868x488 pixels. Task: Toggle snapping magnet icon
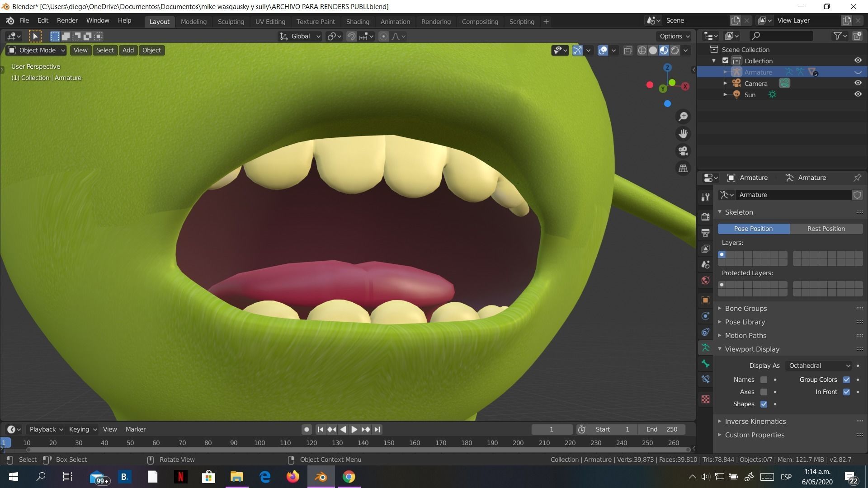pyautogui.click(x=351, y=36)
